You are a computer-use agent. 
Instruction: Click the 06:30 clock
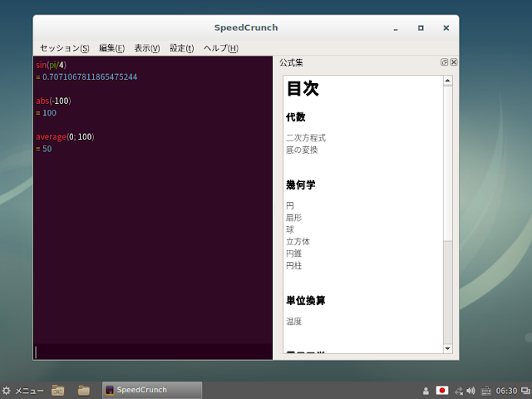(506, 391)
